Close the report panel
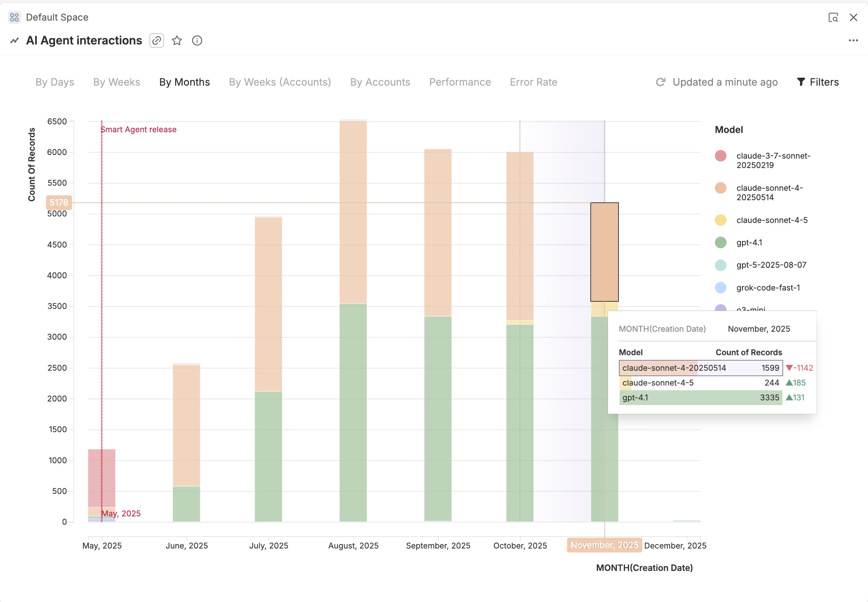868x602 pixels. 853,17
